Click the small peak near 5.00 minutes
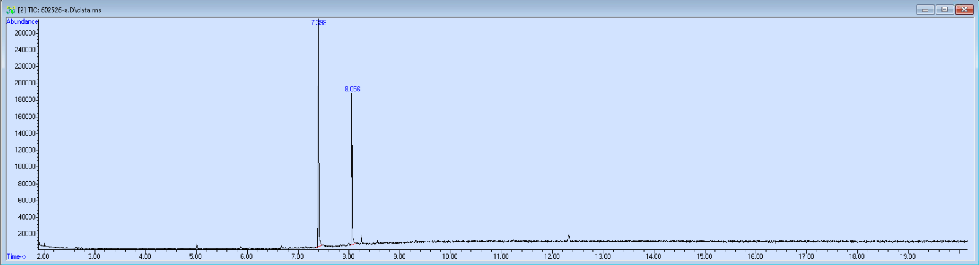Viewport: 980px width, 265px height. point(197,246)
